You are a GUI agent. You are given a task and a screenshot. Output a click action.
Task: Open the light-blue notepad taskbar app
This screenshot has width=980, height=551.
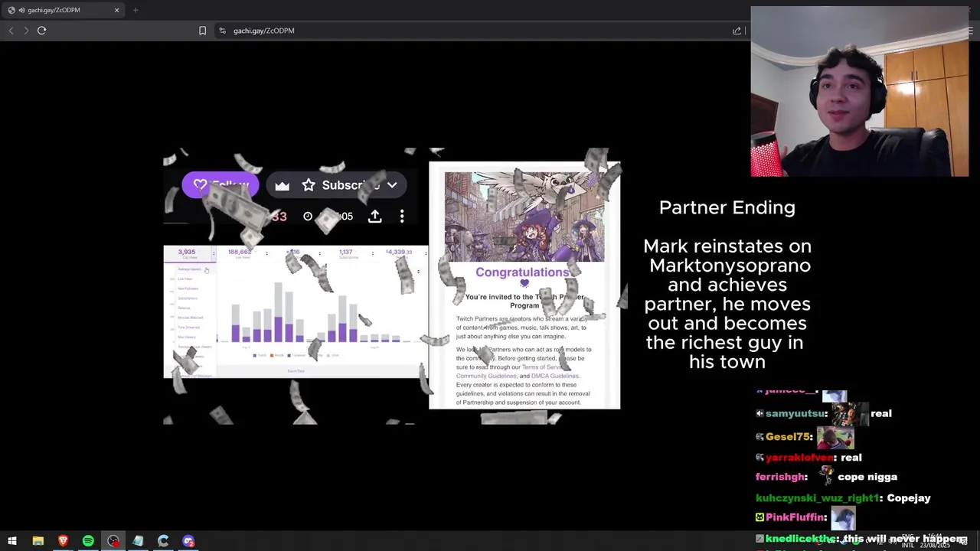[138, 541]
